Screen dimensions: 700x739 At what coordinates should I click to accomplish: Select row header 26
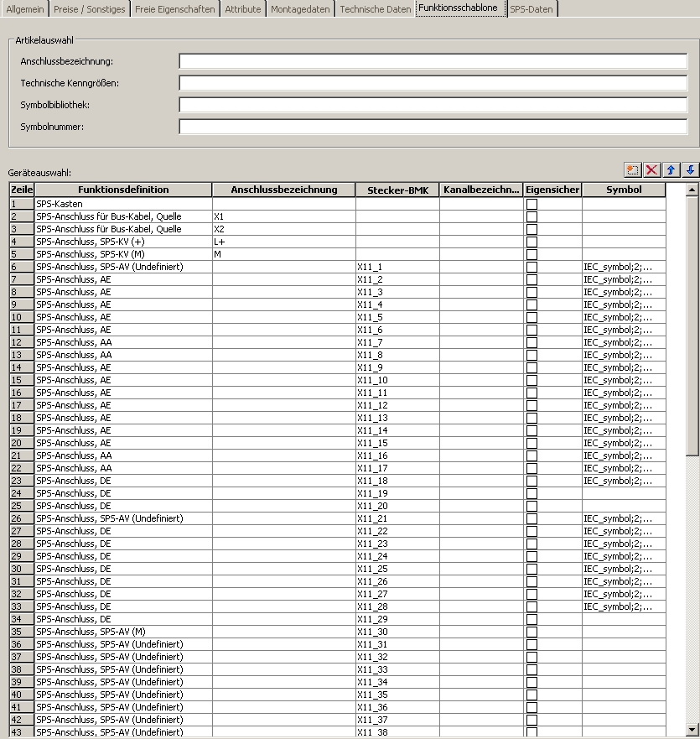[x=22, y=519]
